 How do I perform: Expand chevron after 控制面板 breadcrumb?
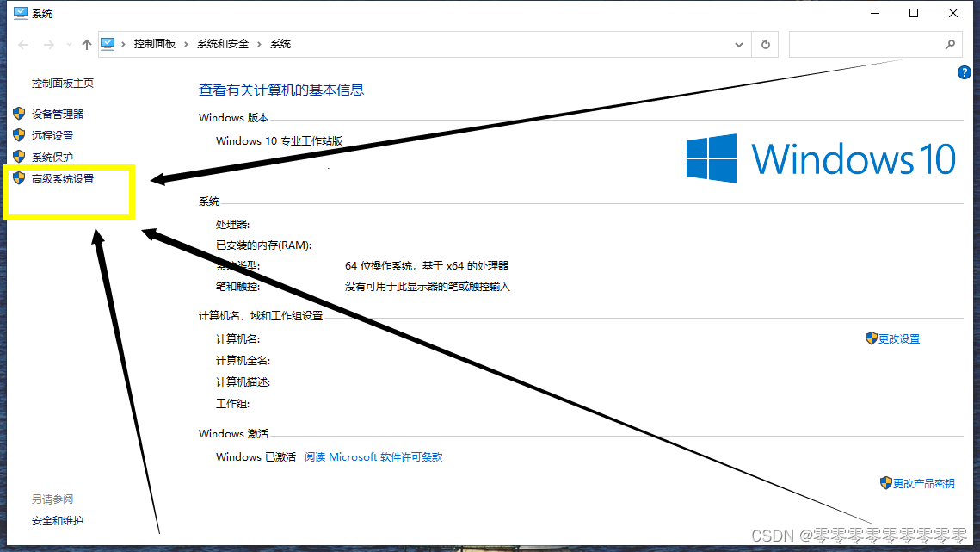(186, 44)
